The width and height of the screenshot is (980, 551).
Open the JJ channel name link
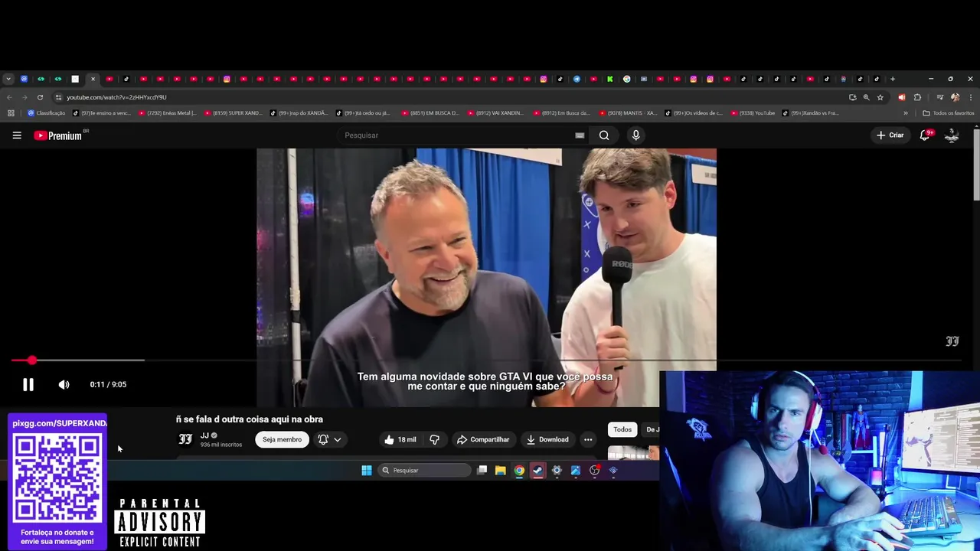click(204, 435)
